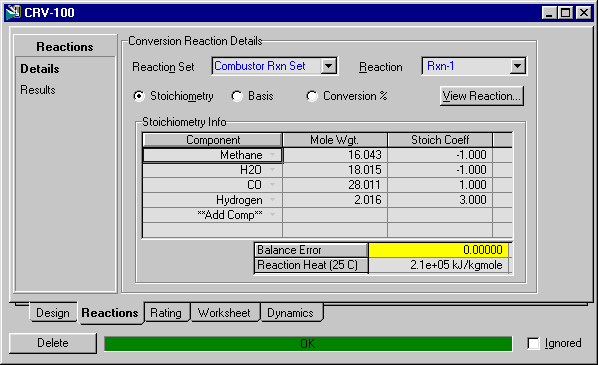The image size is (598, 365).
Task: Expand the H2O component dropdown
Action: pos(272,170)
